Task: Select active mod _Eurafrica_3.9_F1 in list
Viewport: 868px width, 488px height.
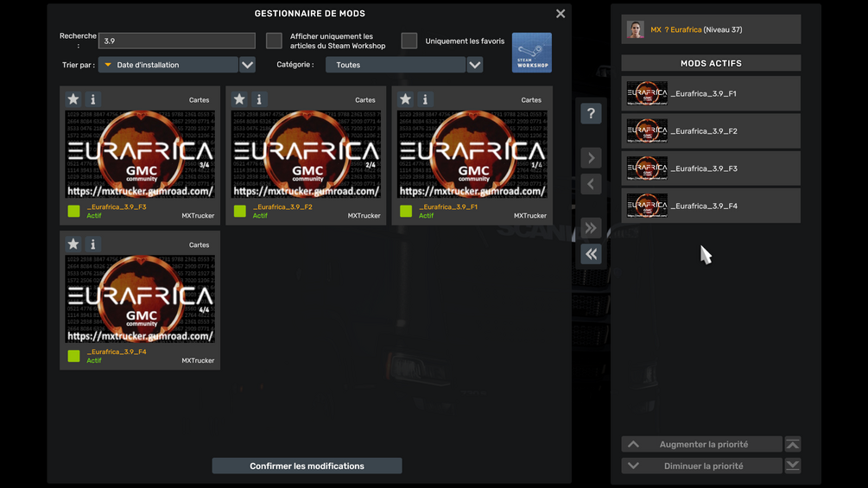Action: pyautogui.click(x=711, y=93)
